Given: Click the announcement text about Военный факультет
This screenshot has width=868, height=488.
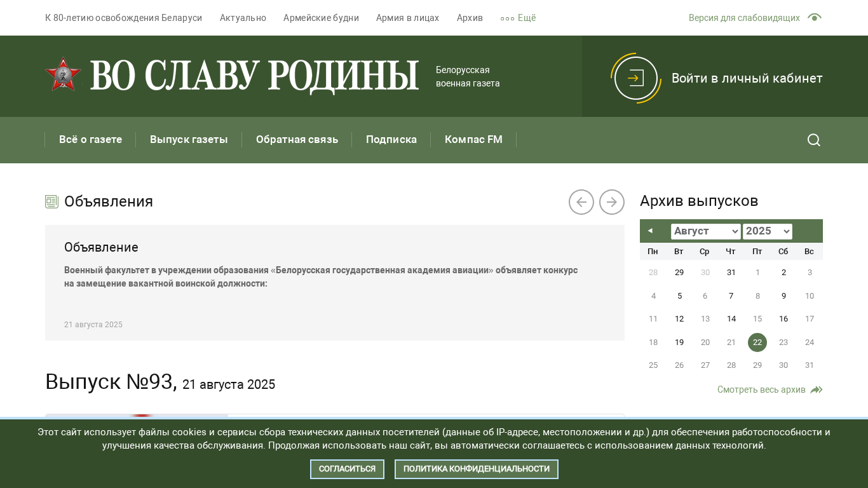Looking at the screenshot, I should [321, 276].
